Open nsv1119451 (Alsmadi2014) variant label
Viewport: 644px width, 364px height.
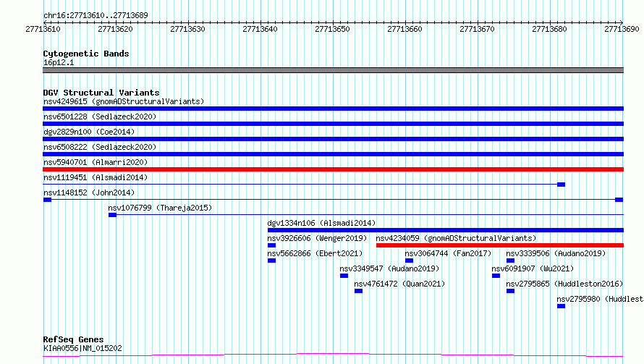pos(96,177)
